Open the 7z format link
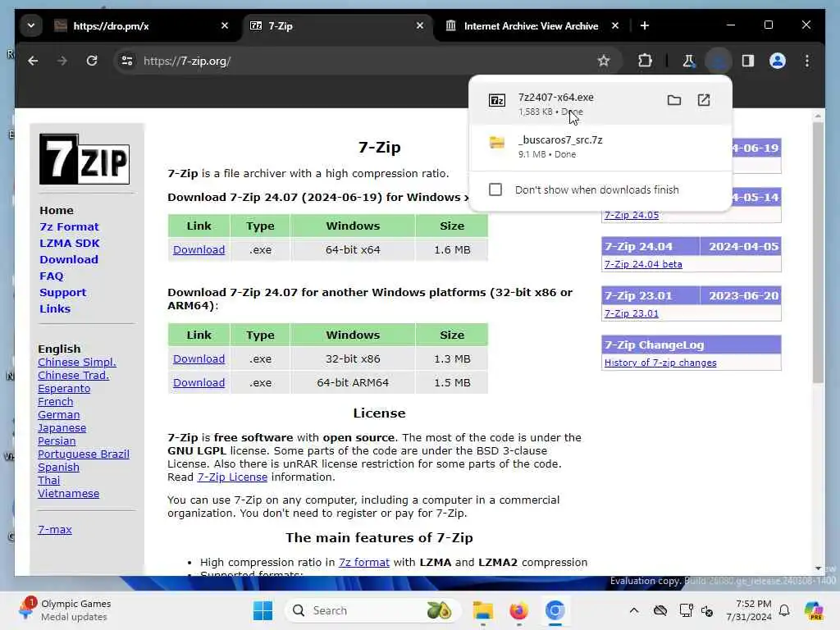Image resolution: width=840 pixels, height=630 pixels. point(363,562)
